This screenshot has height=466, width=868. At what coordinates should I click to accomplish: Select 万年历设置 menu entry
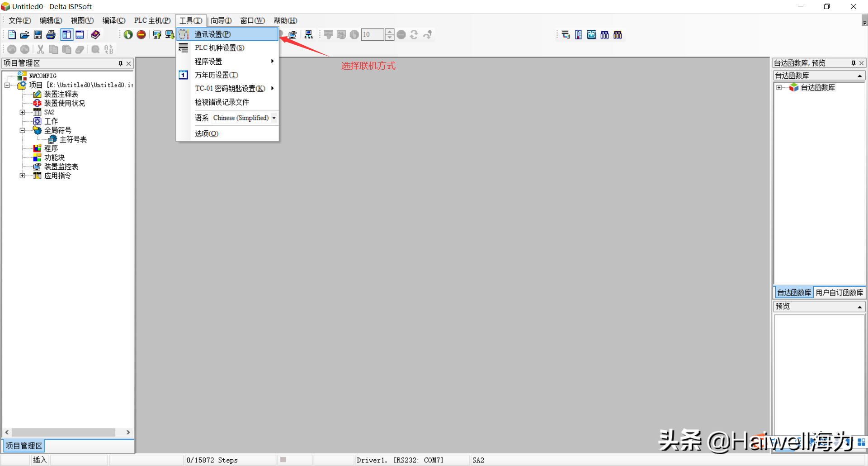pyautogui.click(x=227, y=75)
